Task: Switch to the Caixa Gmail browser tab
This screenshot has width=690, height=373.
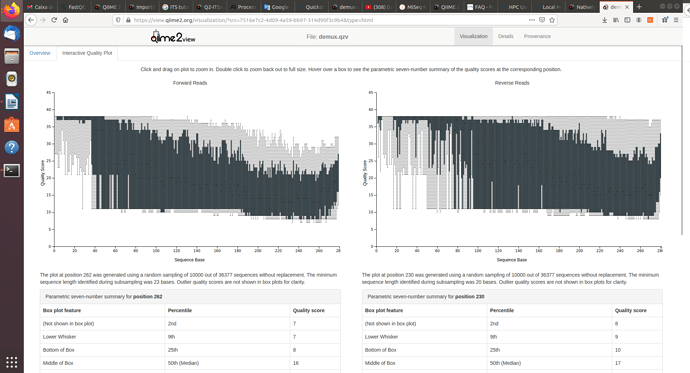Action: (x=40, y=7)
